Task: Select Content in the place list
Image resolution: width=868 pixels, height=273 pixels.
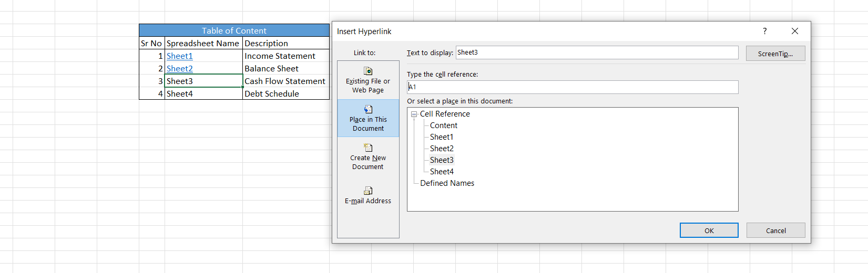Action: click(443, 125)
